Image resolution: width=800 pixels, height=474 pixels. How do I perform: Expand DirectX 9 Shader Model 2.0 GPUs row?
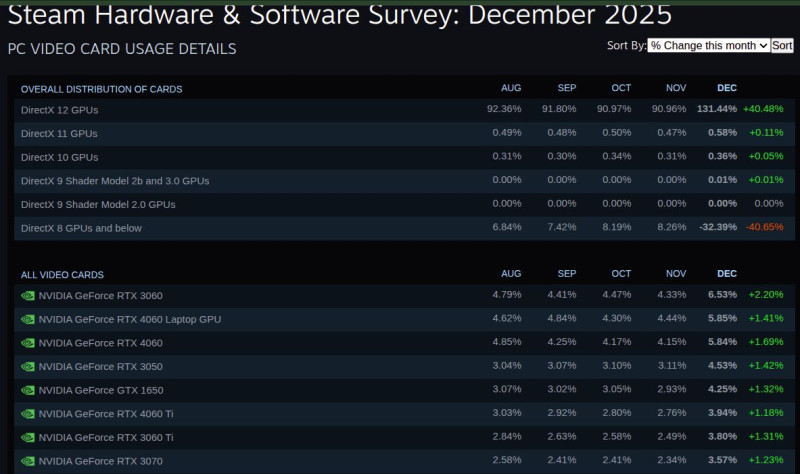pos(404,204)
